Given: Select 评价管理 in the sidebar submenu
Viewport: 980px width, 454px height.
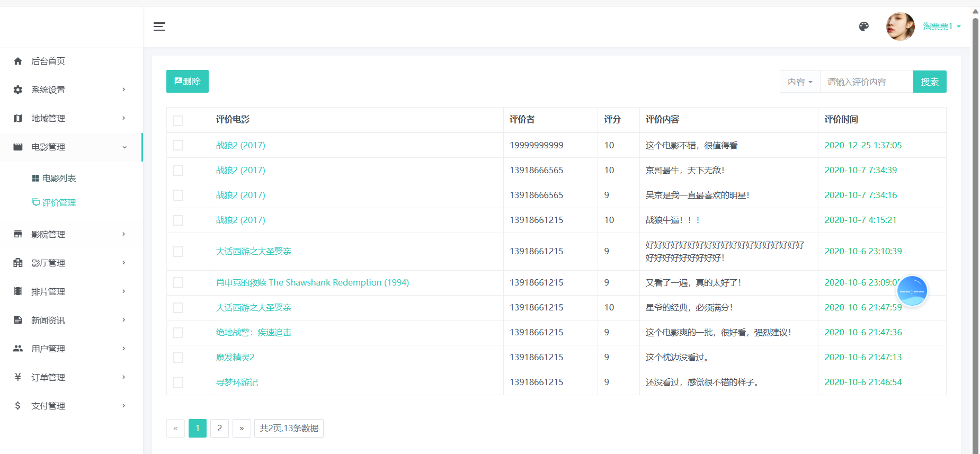Looking at the screenshot, I should point(59,202).
